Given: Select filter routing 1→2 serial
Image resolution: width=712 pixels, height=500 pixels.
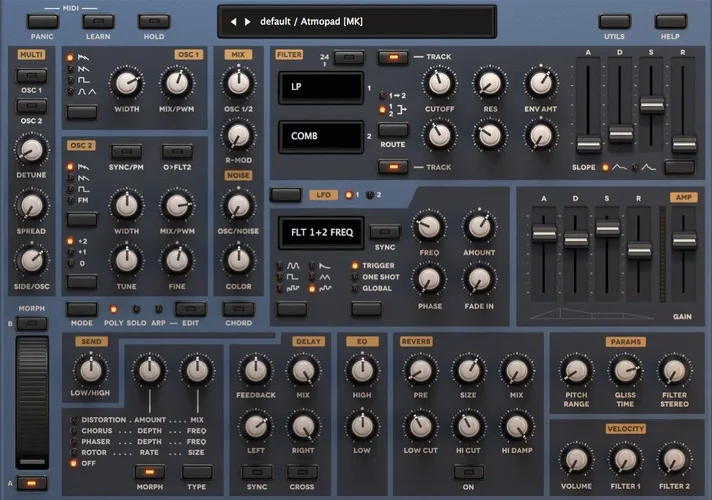Looking at the screenshot, I should [x=393, y=96].
